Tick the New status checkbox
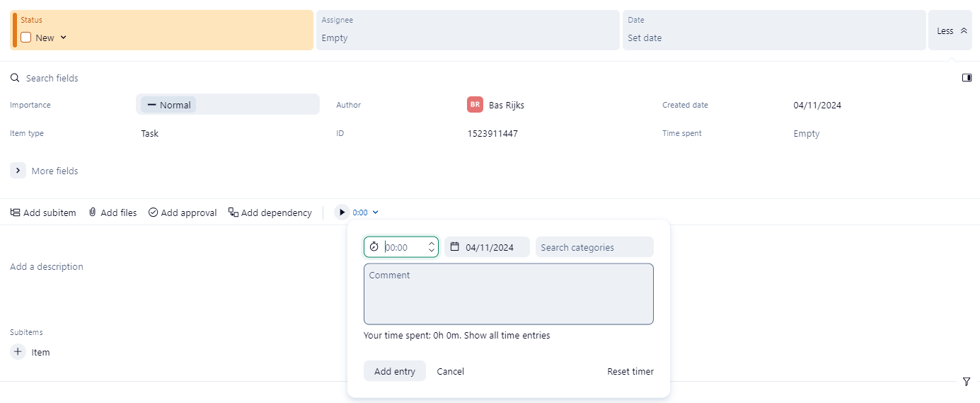The height and width of the screenshot is (403, 980). 26,38
